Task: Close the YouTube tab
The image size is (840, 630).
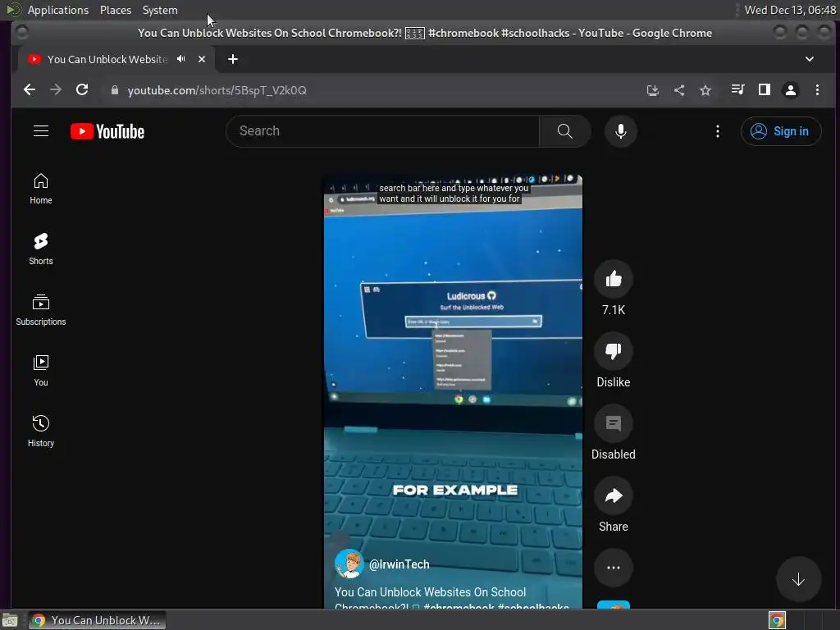Action: pos(202,59)
